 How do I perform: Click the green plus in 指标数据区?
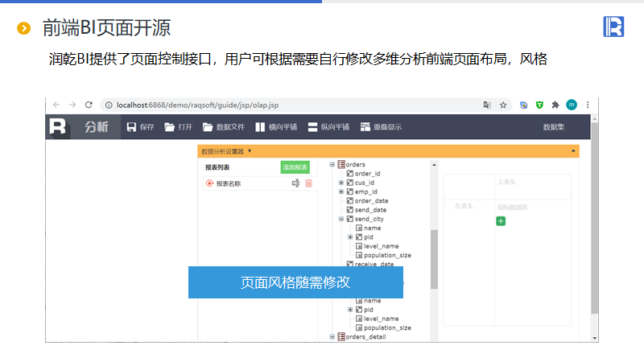[501, 221]
